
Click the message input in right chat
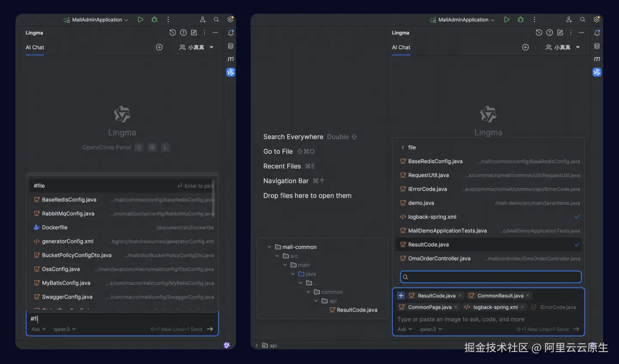click(488, 319)
